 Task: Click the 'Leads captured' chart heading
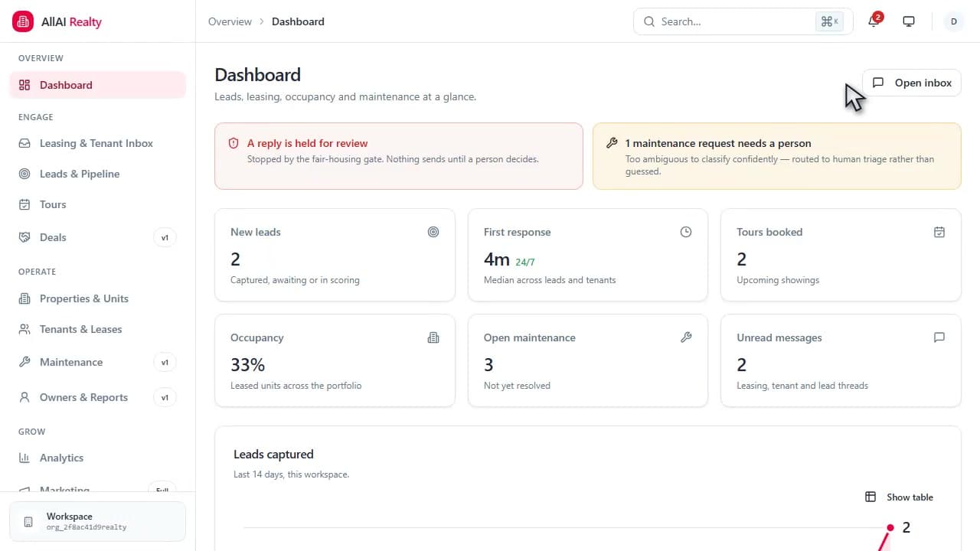pyautogui.click(x=273, y=455)
